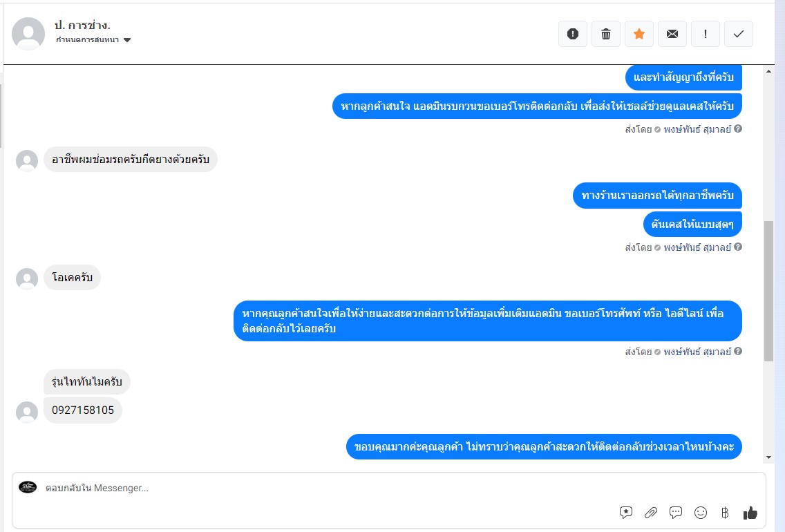This screenshot has height=532, width=785.
Task: Mark conversation done with checkmark button
Action: coord(739,34)
